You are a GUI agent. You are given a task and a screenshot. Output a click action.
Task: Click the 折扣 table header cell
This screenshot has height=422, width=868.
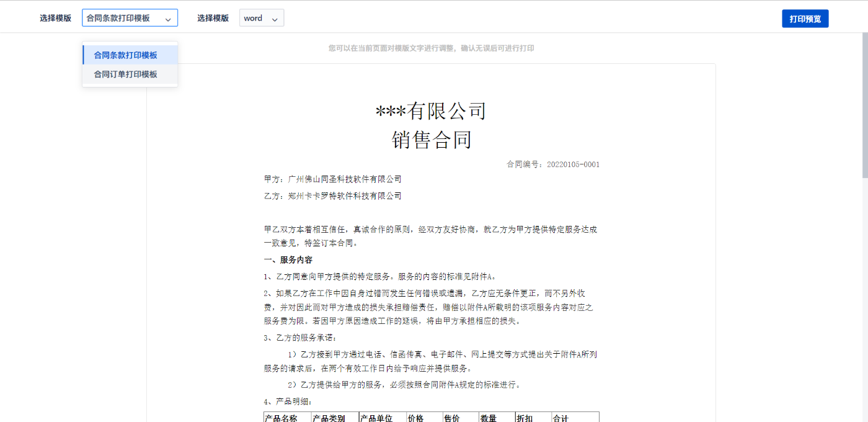(x=533, y=417)
